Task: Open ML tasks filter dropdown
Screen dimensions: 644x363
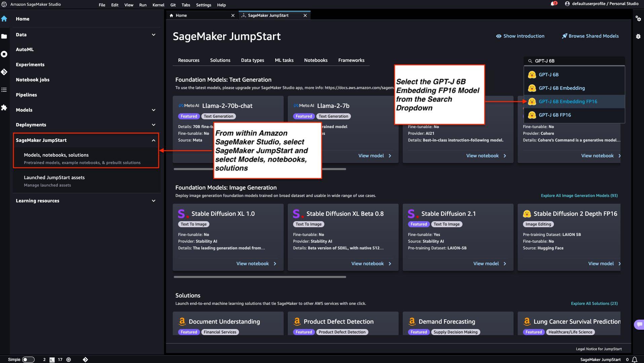Action: 284,60
